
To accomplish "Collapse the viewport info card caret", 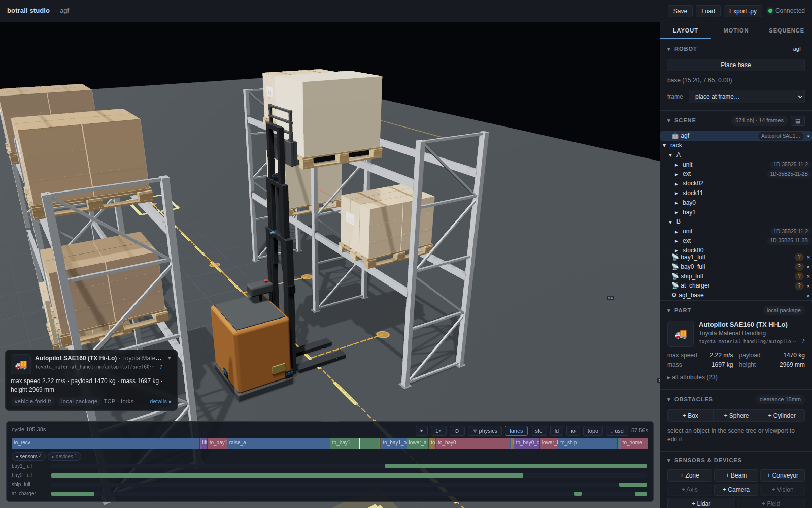I will coord(170,358).
